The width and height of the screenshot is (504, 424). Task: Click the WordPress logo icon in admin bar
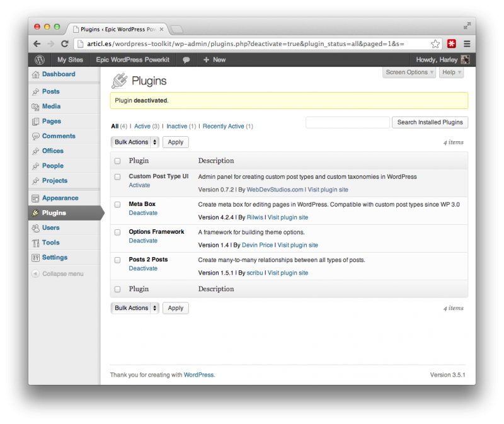point(40,60)
